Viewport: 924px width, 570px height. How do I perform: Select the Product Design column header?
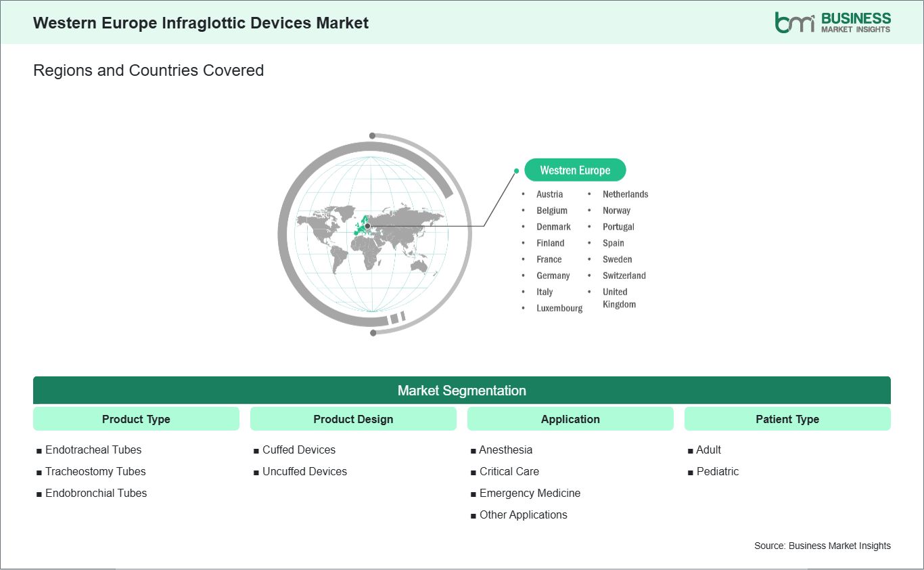353,419
